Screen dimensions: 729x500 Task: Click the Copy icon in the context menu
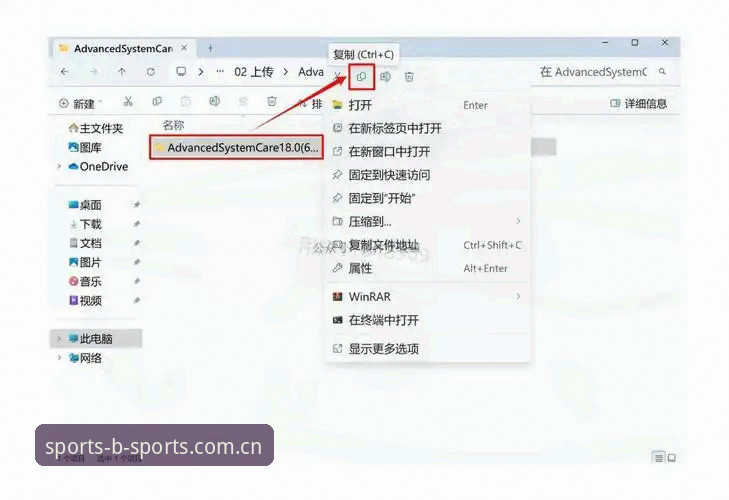[361, 77]
